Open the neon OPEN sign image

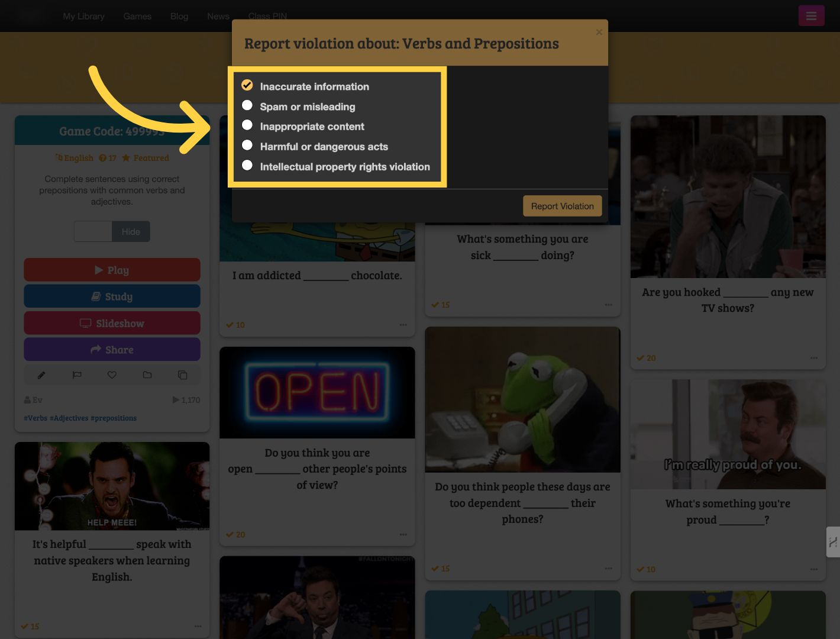point(317,393)
